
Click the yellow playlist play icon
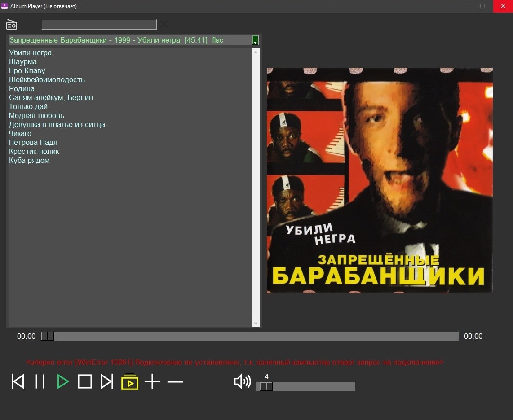click(130, 381)
